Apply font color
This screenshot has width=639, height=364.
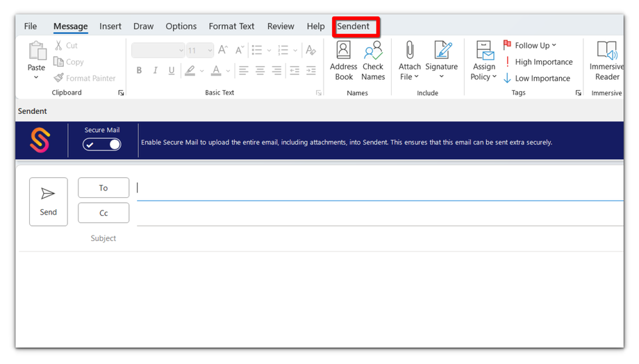click(x=216, y=71)
